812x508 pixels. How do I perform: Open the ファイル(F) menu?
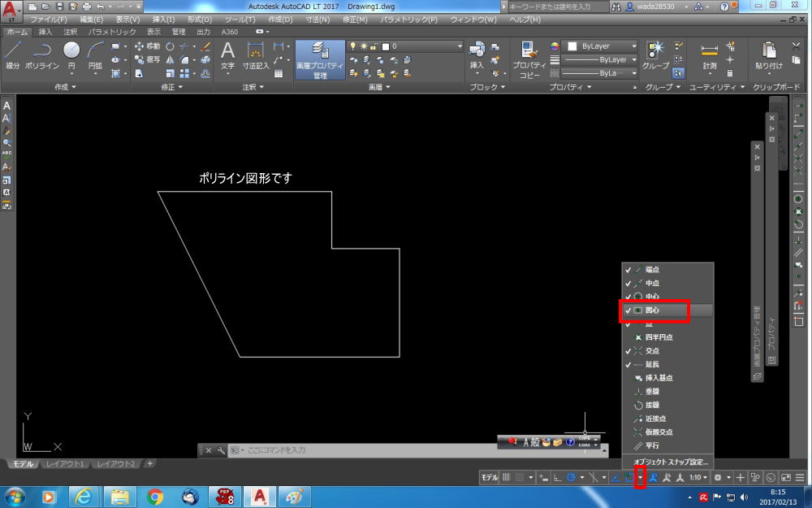pyautogui.click(x=48, y=20)
